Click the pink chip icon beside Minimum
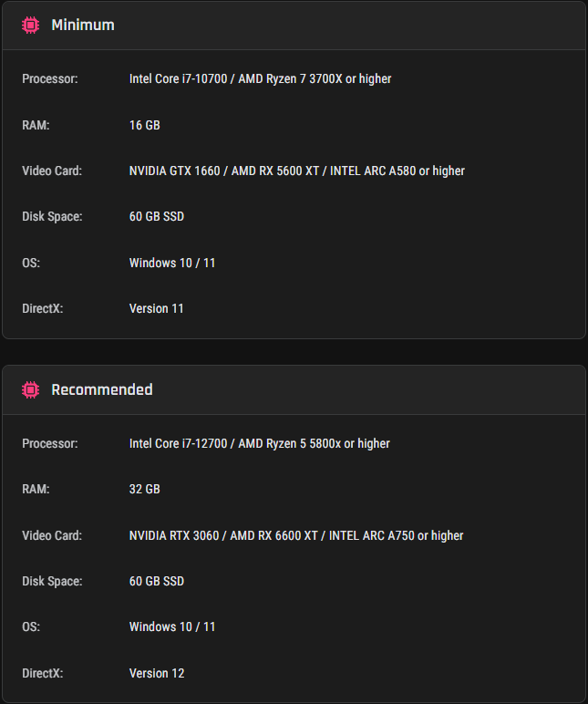 click(30, 26)
